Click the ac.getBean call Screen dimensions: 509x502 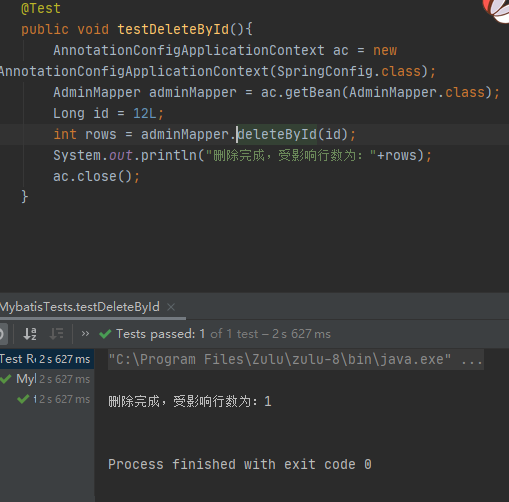point(300,92)
